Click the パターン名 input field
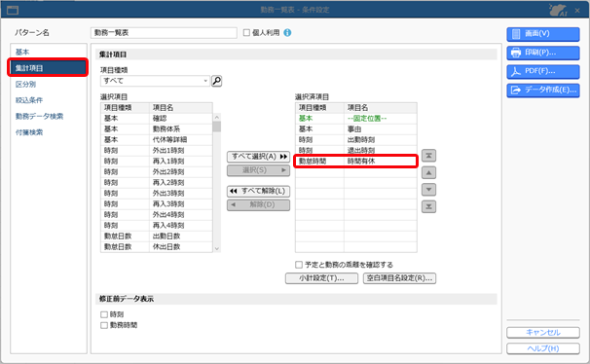Image resolution: width=590 pixels, height=364 pixels. tap(164, 33)
